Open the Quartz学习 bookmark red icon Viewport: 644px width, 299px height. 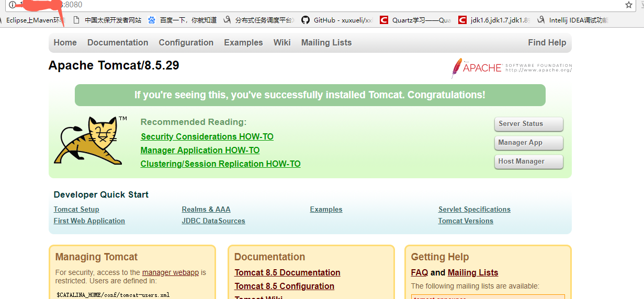click(383, 20)
